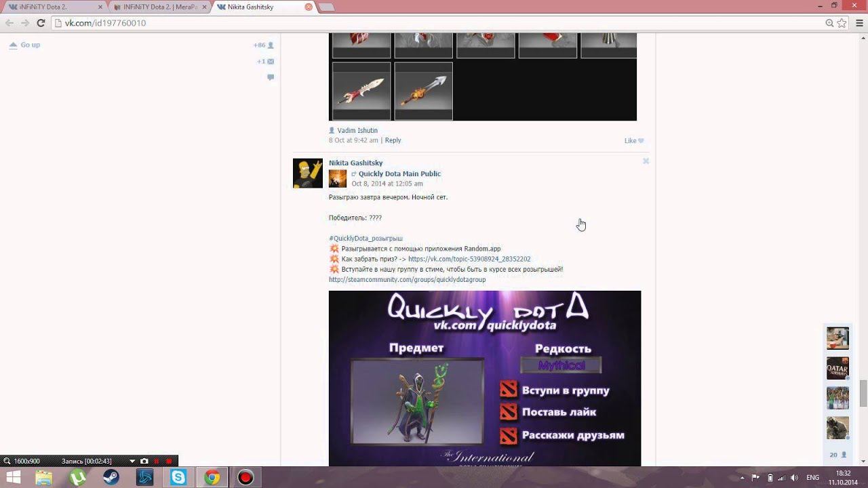Viewport: 868px width, 488px height.
Task: Click the comment bubble icon in left sidebar
Action: click(271, 77)
